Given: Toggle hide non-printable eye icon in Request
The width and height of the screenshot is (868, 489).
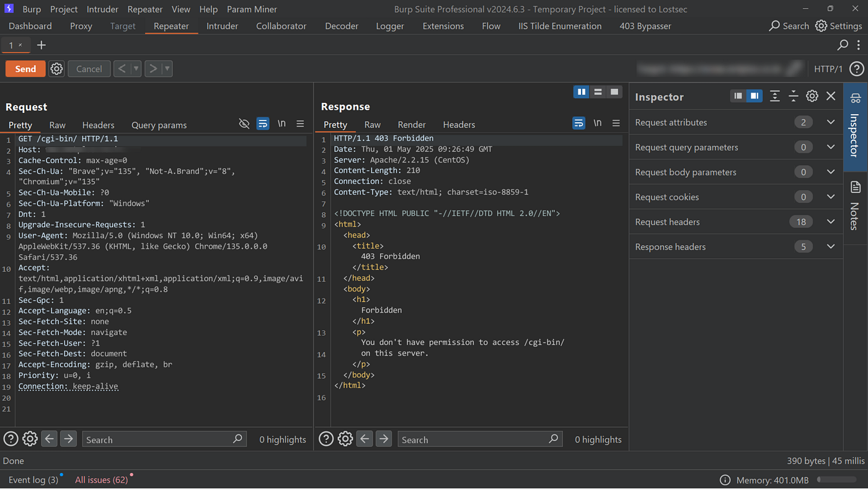Looking at the screenshot, I should tap(244, 124).
